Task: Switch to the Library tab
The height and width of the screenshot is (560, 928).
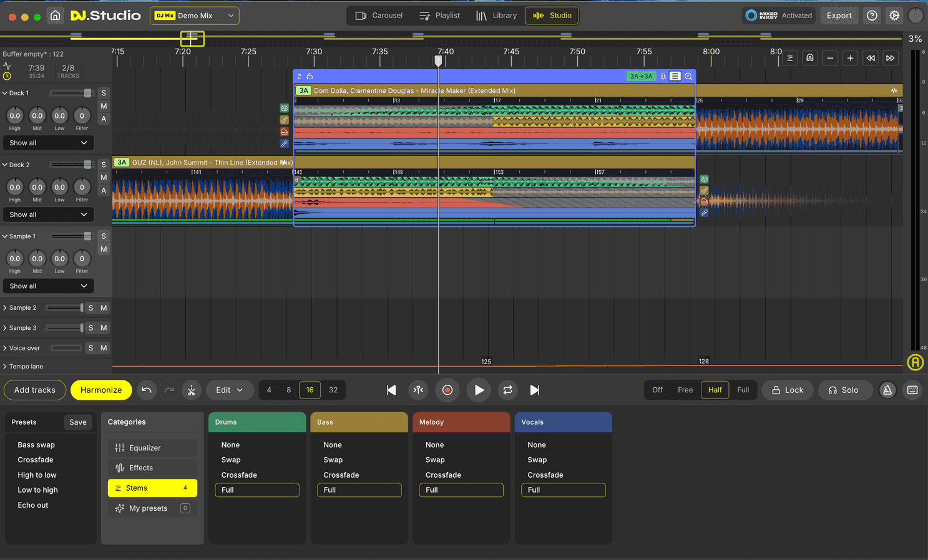Action: coord(496,16)
